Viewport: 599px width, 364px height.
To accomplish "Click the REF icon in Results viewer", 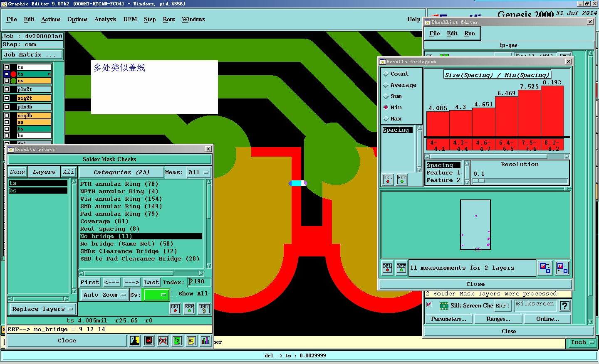I will tap(189, 308).
